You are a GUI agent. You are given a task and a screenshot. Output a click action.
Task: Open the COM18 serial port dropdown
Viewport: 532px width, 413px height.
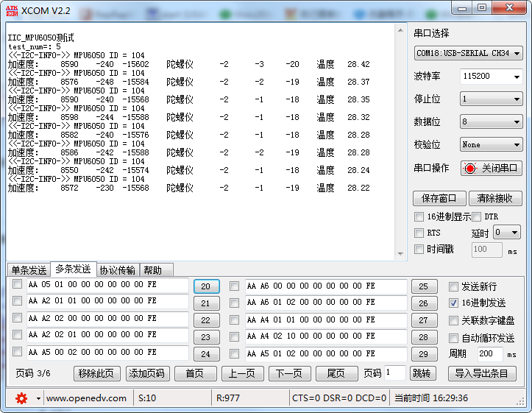coord(468,53)
